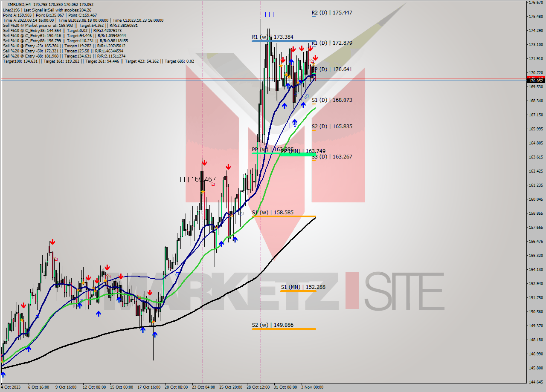
Task: Click the 173.100 price axis value
Action: tap(536, 45)
